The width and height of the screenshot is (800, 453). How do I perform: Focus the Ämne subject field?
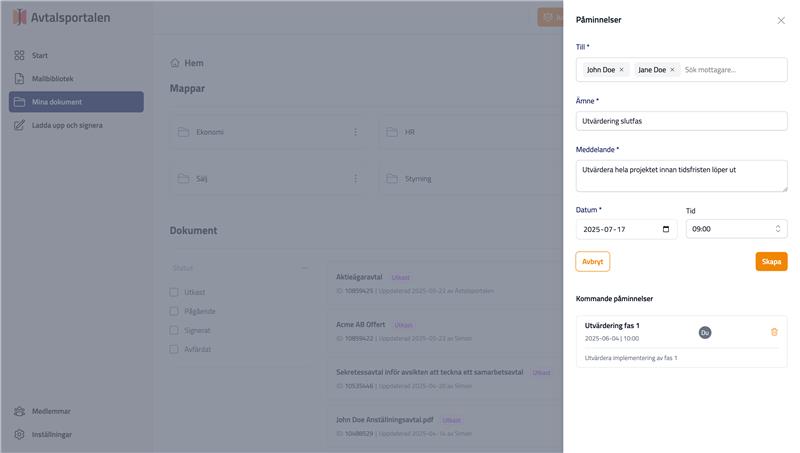tap(681, 121)
